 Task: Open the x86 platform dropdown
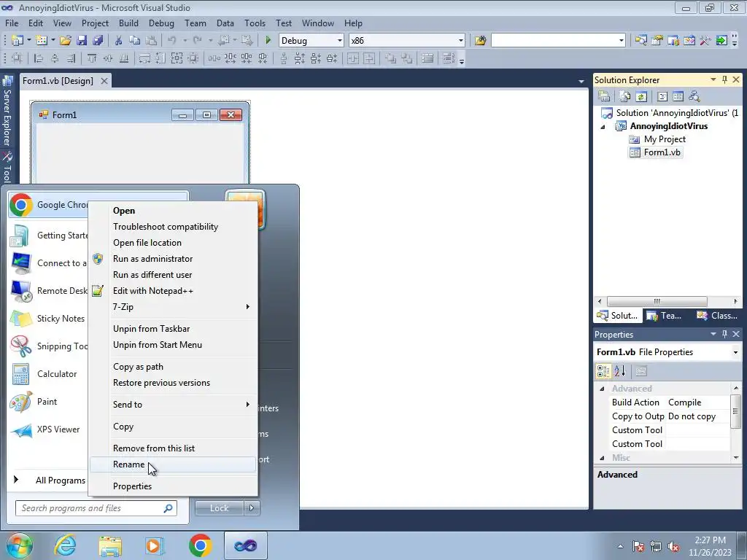coord(461,41)
